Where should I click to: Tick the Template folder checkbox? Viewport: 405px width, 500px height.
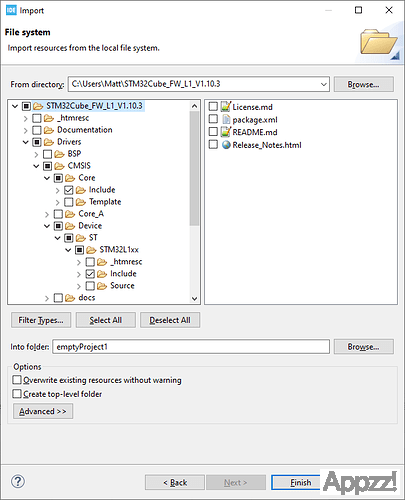click(69, 202)
